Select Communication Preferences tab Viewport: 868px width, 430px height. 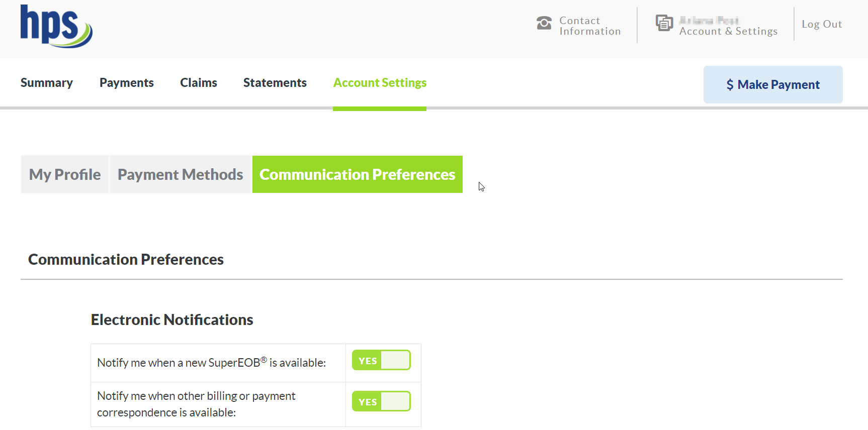point(357,174)
